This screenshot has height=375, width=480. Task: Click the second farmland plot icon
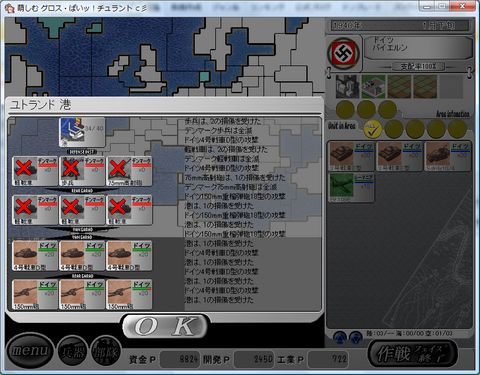(x=425, y=86)
